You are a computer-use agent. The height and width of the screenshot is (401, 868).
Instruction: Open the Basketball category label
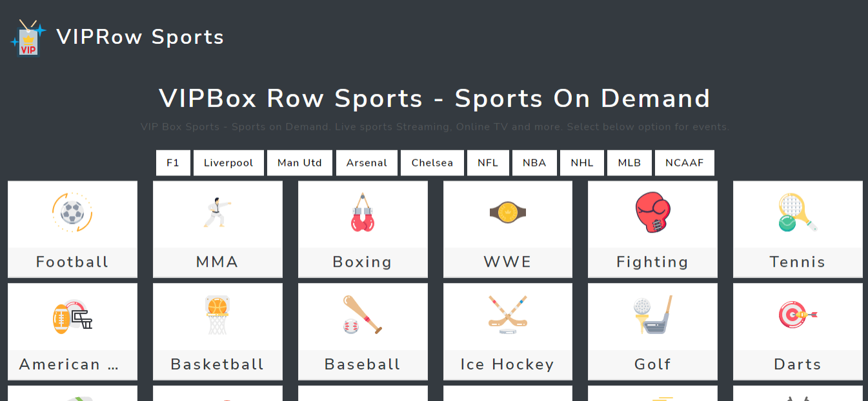(217, 365)
